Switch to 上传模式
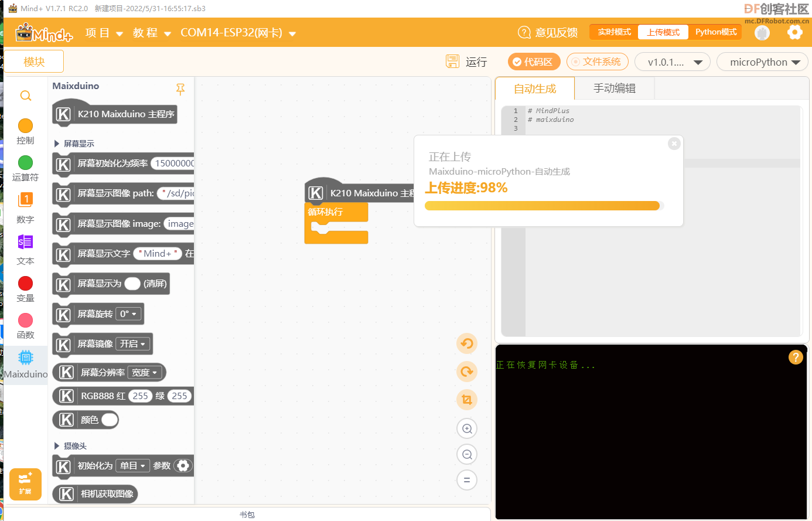Image resolution: width=812 pixels, height=521 pixels. point(663,32)
